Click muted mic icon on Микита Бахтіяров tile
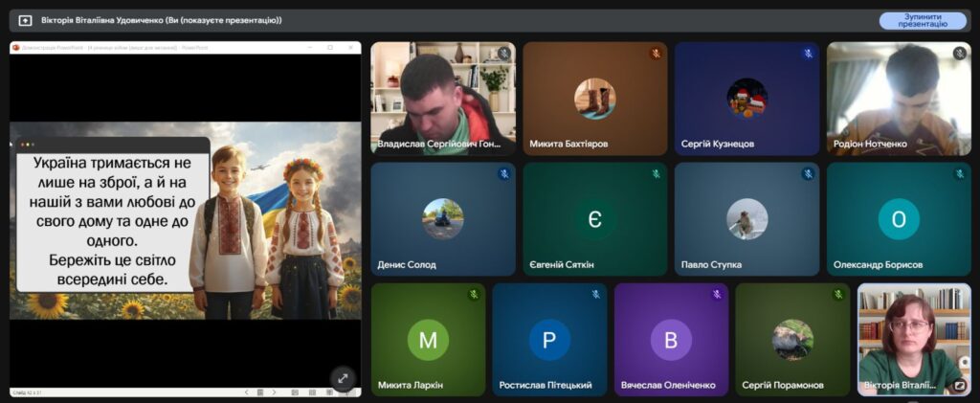The width and height of the screenshot is (980, 403). coord(656,54)
